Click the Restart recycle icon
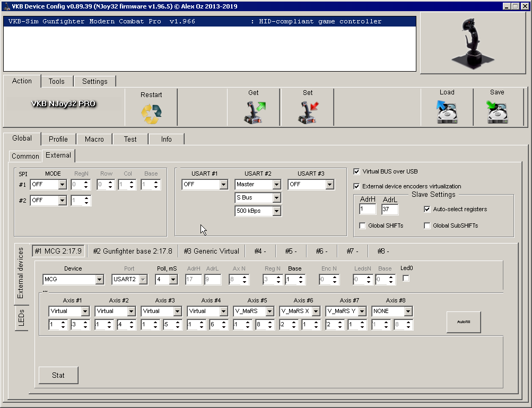The image size is (532, 408). coord(151,114)
